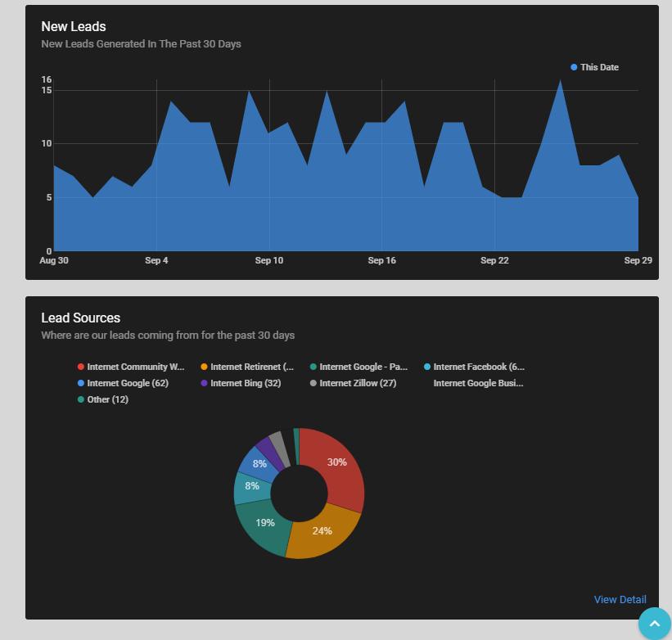Toggle the This Date legend series

[x=594, y=67]
